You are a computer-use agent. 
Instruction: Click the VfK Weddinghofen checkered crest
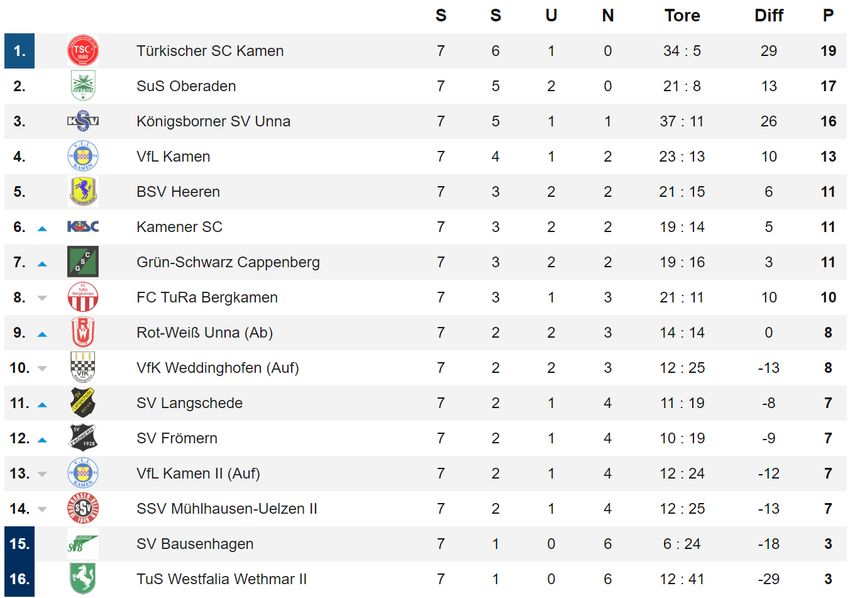pyautogui.click(x=83, y=368)
